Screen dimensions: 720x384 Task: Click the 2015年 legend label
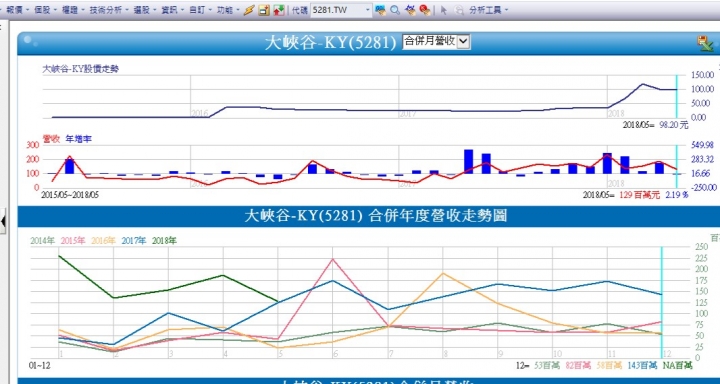[73, 240]
